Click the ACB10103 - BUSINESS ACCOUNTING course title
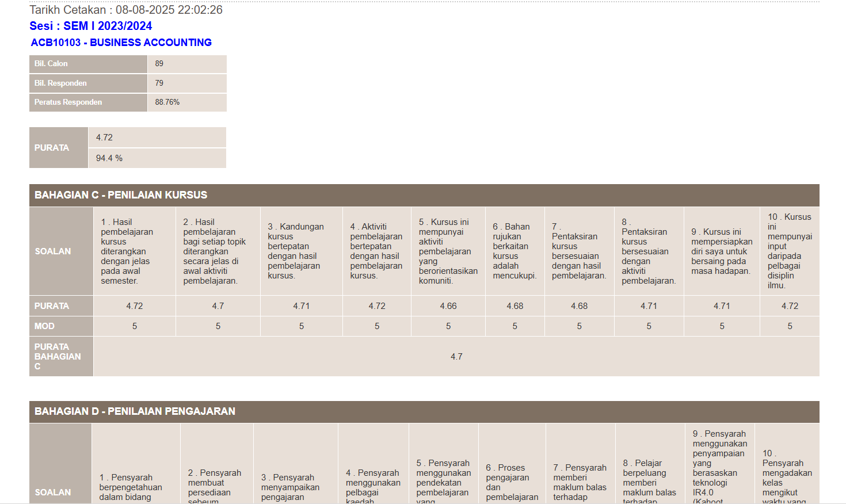846x504 pixels. 121,43
